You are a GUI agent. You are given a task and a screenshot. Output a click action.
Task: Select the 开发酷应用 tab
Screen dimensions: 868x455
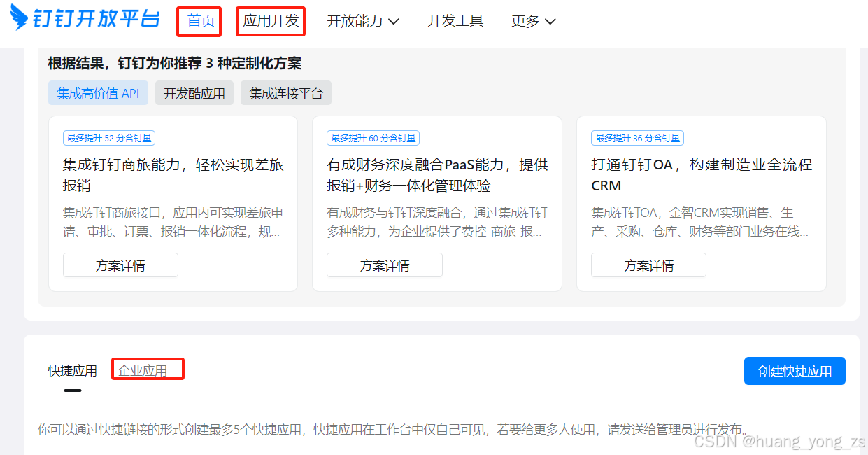click(x=194, y=93)
